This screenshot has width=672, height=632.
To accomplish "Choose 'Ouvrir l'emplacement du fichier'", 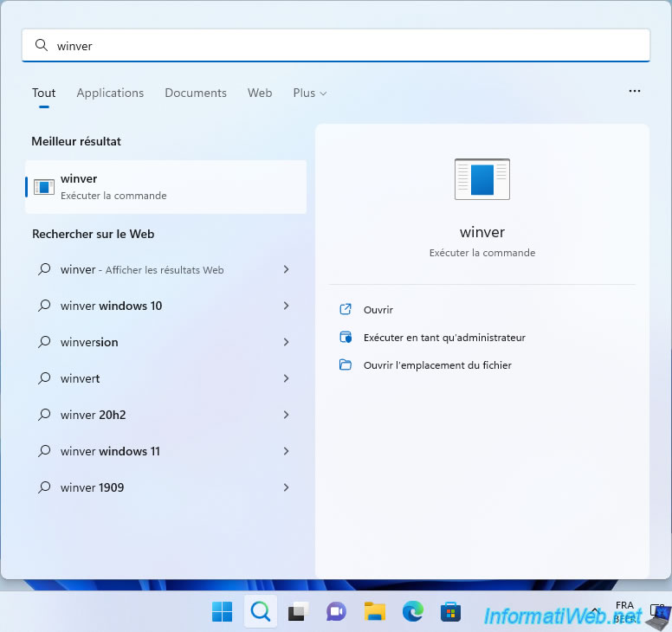I will (437, 365).
